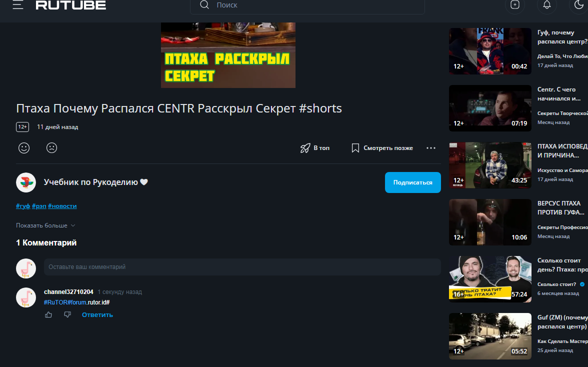Viewport: 588px width, 367px height.
Task: Open the 05:52 Guf (ZM) thumbnail
Action: [x=490, y=336]
